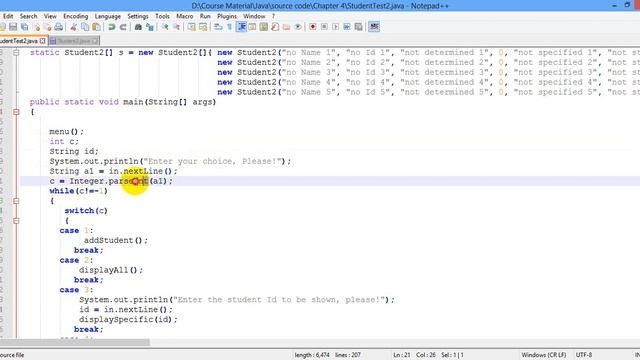Image resolution: width=640 pixels, height=360 pixels.
Task: Start macro recording with the red dot icon
Action: pos(313,27)
